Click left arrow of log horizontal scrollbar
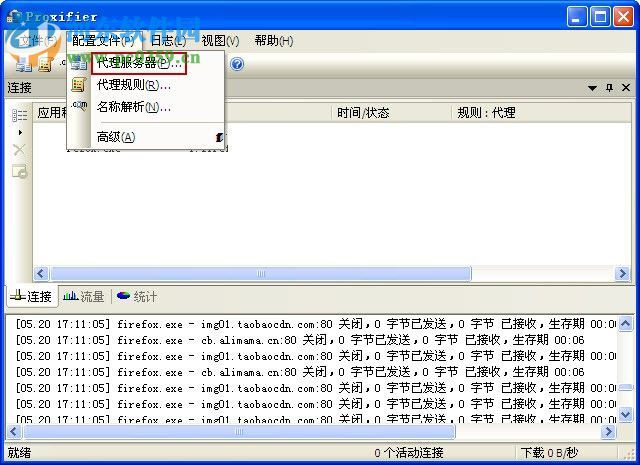The height and width of the screenshot is (465, 640). point(13,431)
